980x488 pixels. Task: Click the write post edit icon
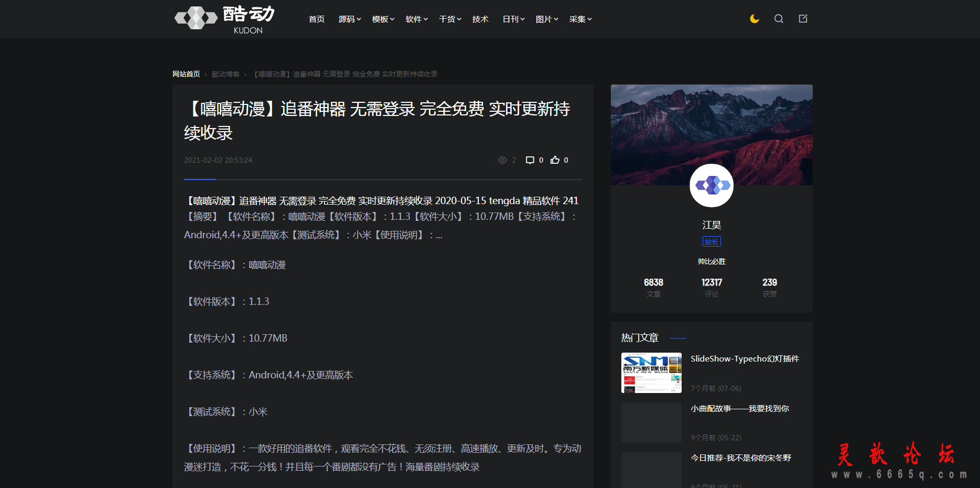[803, 19]
